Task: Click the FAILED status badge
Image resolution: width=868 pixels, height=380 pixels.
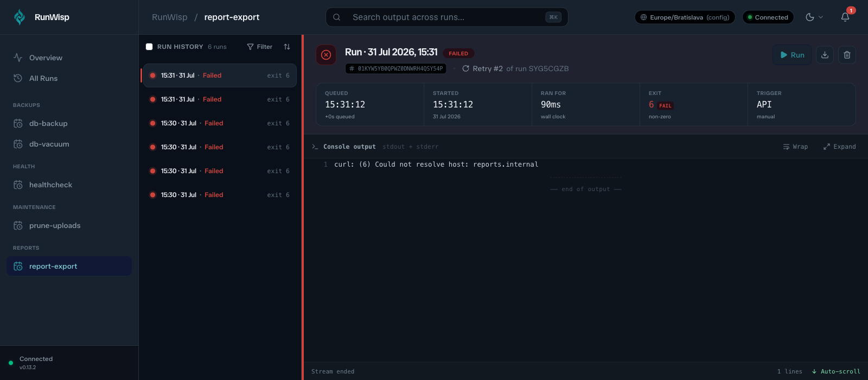Action: (x=458, y=53)
